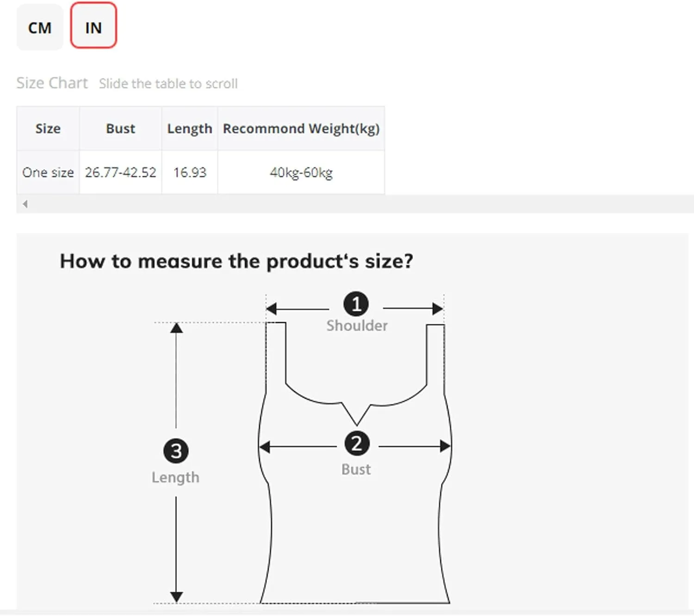Image resolution: width=694 pixels, height=616 pixels.
Task: Click the Bust label in the diagram
Action: [356, 469]
